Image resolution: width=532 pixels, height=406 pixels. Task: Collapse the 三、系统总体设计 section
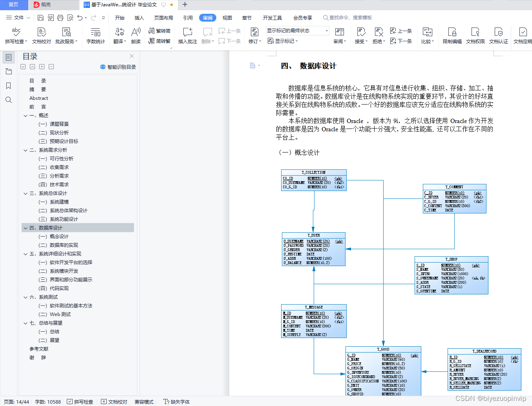click(26, 193)
